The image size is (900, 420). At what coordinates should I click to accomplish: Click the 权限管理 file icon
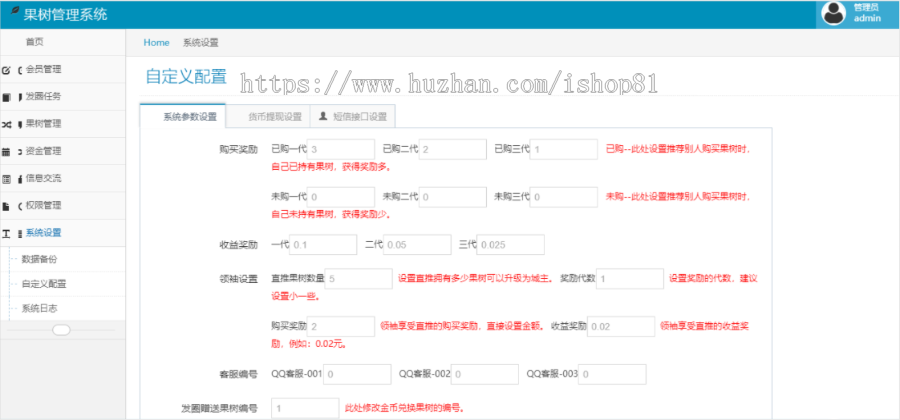pyautogui.click(x=6, y=206)
